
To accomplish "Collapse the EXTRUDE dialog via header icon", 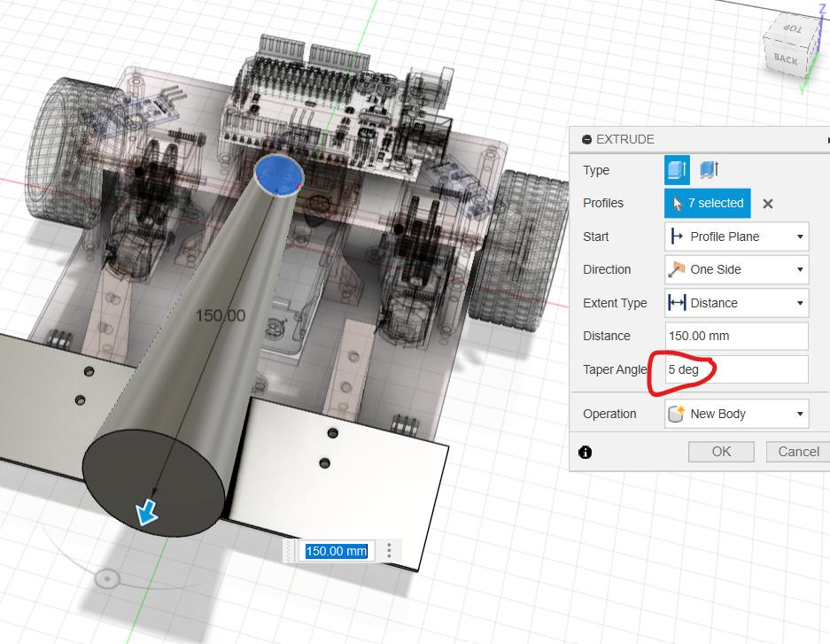I will (586, 140).
